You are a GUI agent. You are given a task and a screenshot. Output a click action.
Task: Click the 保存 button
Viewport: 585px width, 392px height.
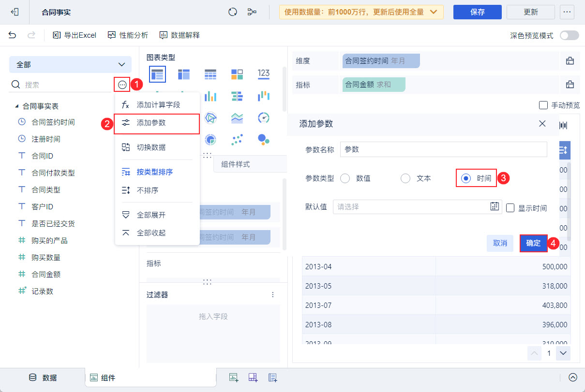point(477,12)
